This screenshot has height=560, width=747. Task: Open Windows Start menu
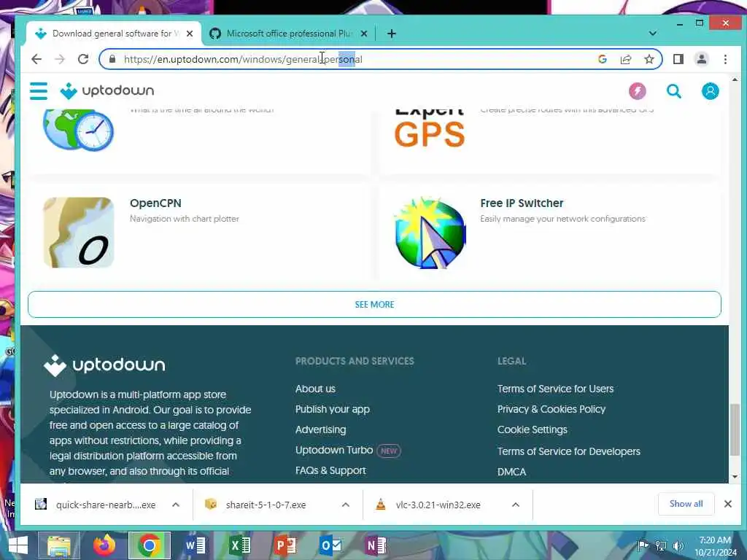click(x=18, y=545)
